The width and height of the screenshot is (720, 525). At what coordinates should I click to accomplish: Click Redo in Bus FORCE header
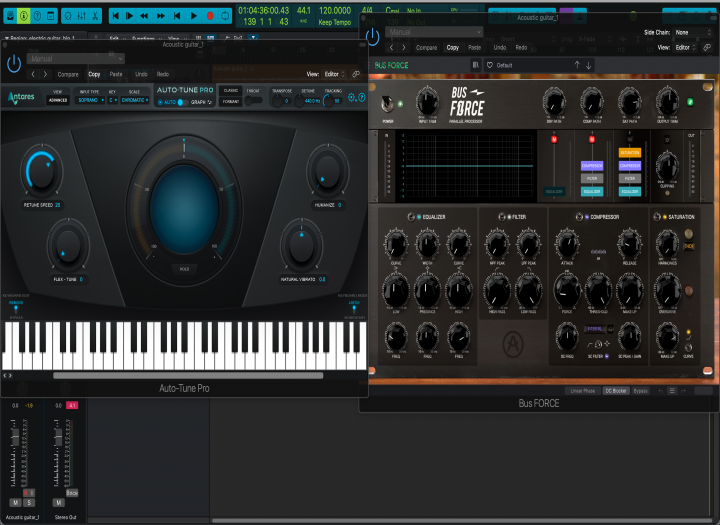(521, 48)
